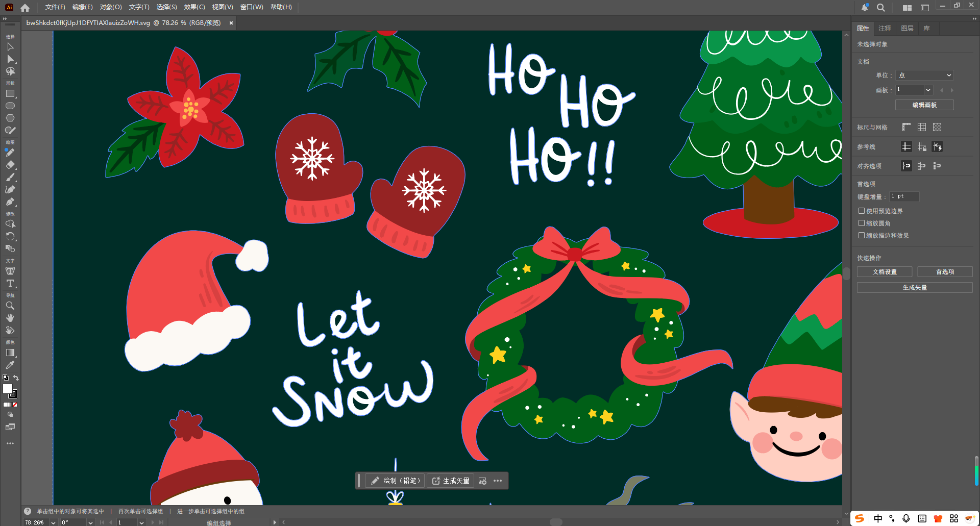
Task: Toggle 缩放圆角 checkbox
Action: (862, 223)
